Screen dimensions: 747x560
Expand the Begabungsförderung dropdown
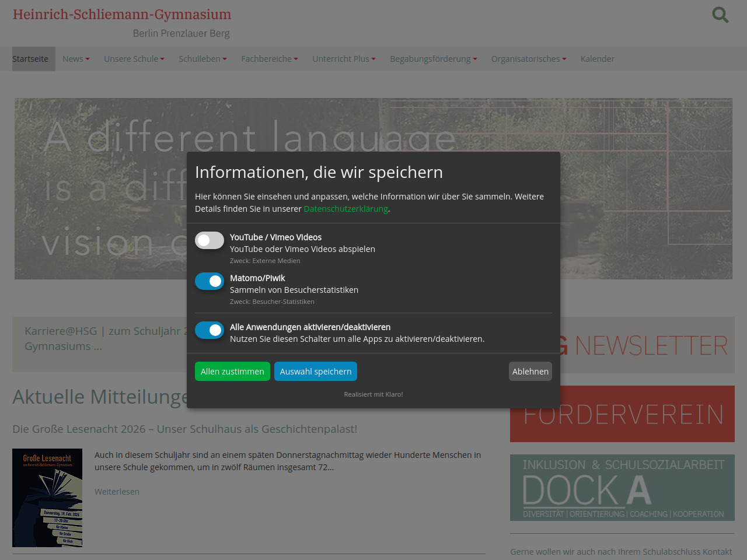pos(434,59)
